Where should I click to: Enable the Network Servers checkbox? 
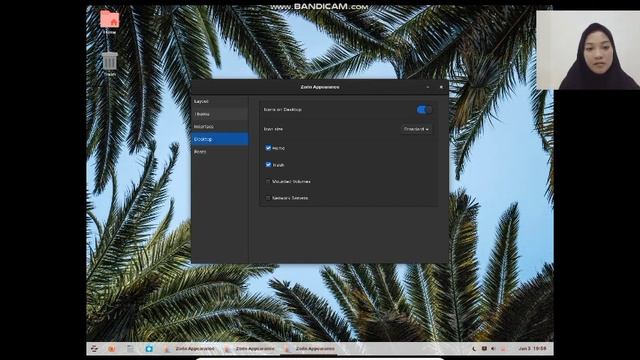(x=268, y=198)
